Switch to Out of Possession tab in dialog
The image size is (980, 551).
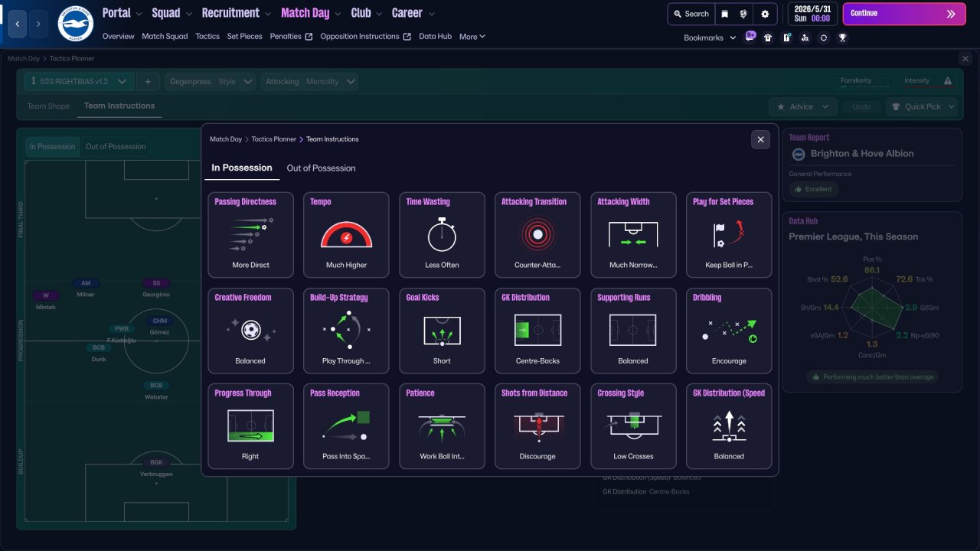[x=321, y=168]
